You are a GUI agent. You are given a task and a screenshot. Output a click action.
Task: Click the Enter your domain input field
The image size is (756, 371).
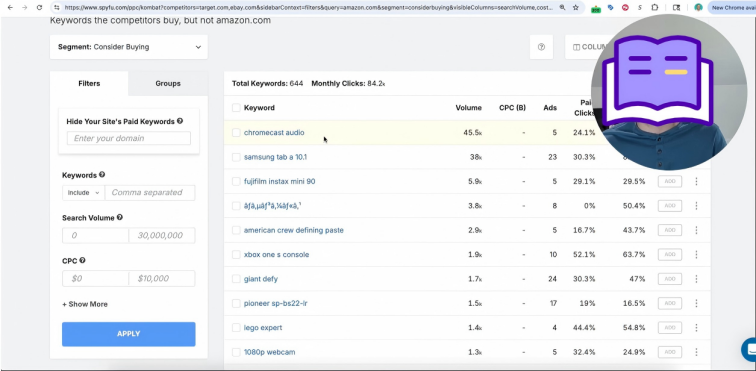[x=129, y=138]
